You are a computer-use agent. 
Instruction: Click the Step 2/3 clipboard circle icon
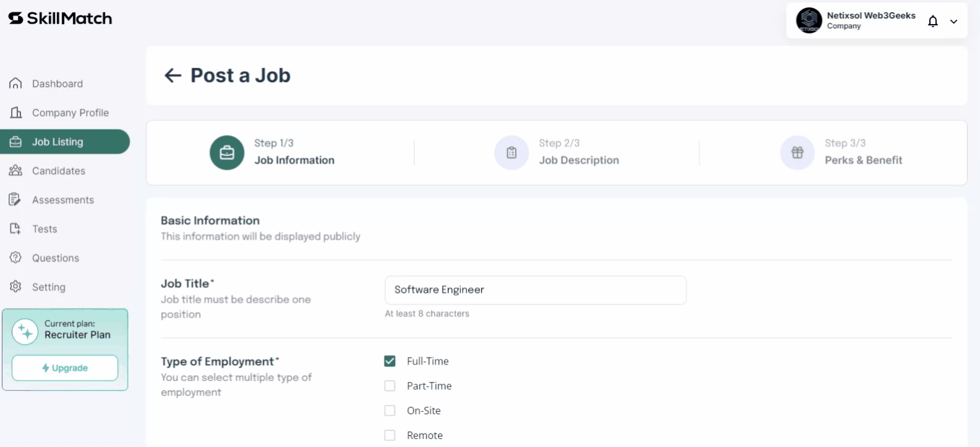[512, 153]
